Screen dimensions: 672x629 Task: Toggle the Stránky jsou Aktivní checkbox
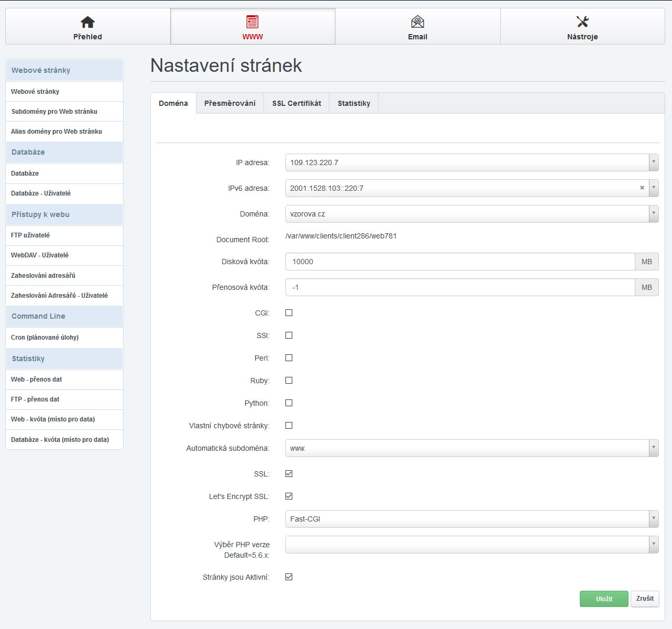tap(289, 577)
